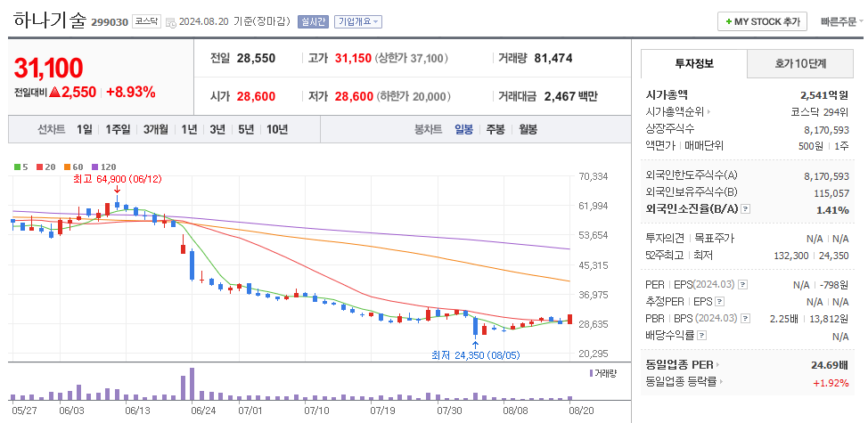Click the 동일업종 PER value 24.69배
The image size is (868, 423).
coord(830,365)
